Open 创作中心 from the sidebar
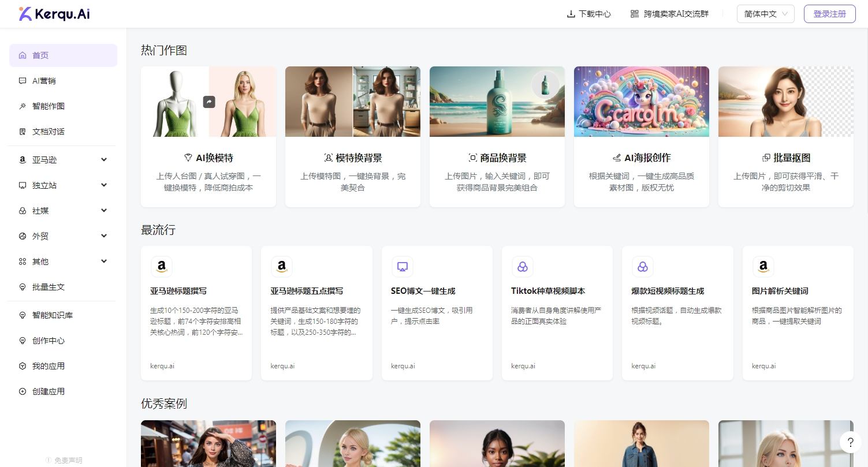The height and width of the screenshot is (467, 868). coord(63,341)
